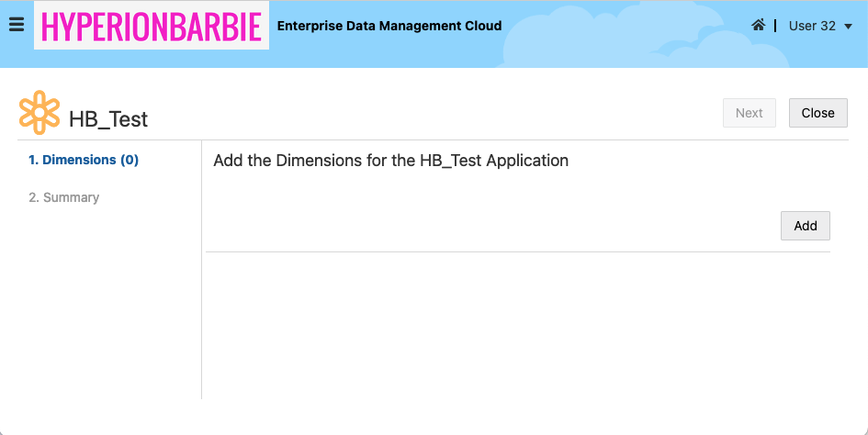Click the HyperionBarbie logo
Image resolution: width=868 pixels, height=435 pixels.
point(152,26)
